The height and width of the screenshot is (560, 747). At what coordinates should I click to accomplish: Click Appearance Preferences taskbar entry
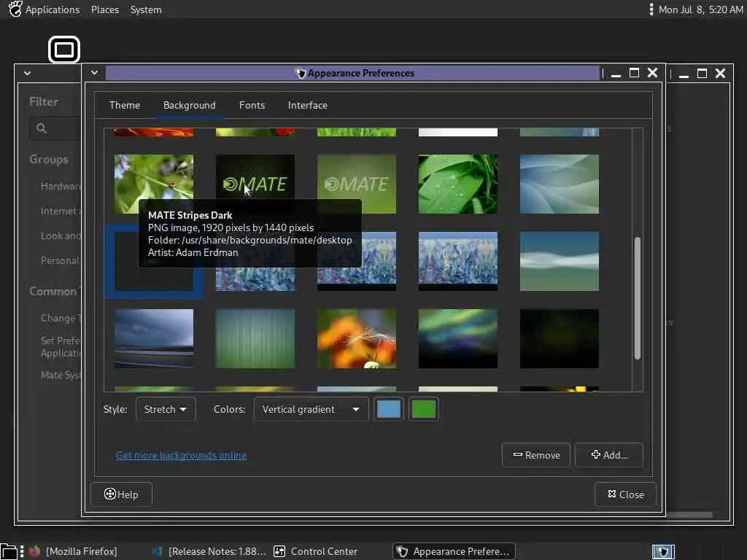tap(454, 551)
